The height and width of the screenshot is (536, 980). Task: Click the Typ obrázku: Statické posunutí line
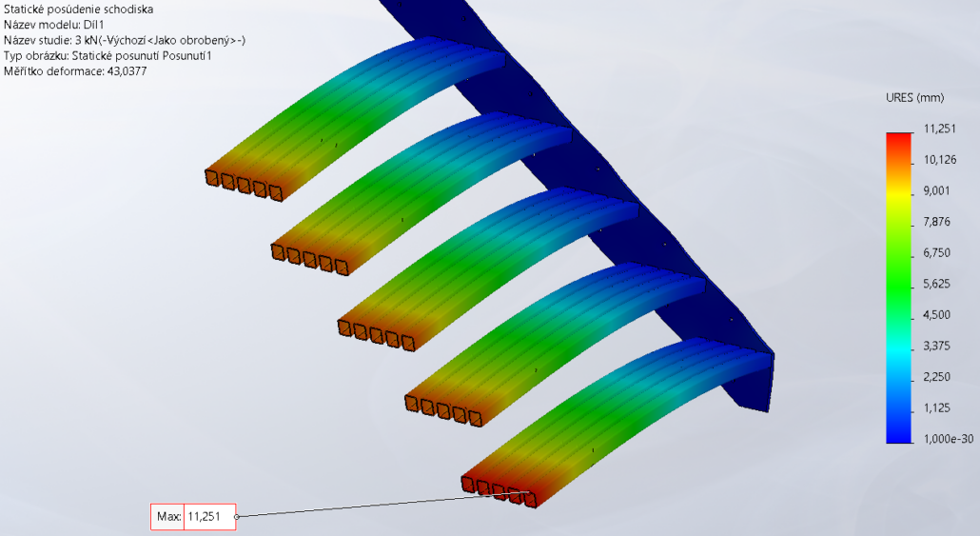click(108, 55)
